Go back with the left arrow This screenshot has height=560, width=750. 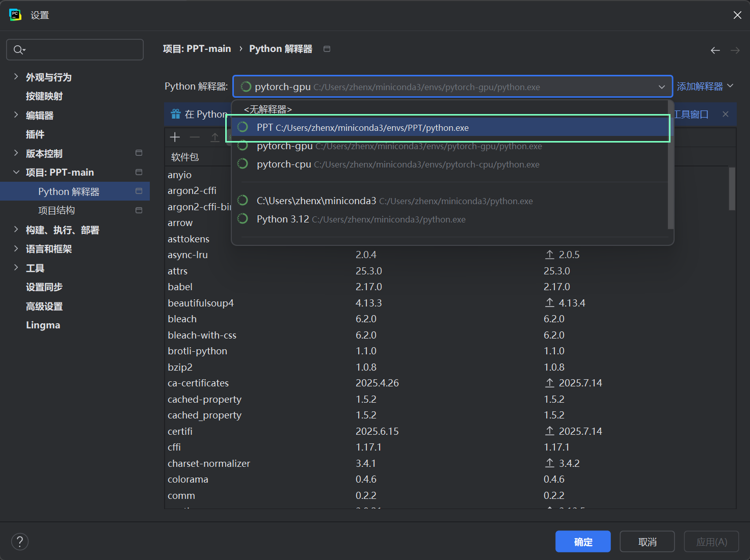click(715, 50)
